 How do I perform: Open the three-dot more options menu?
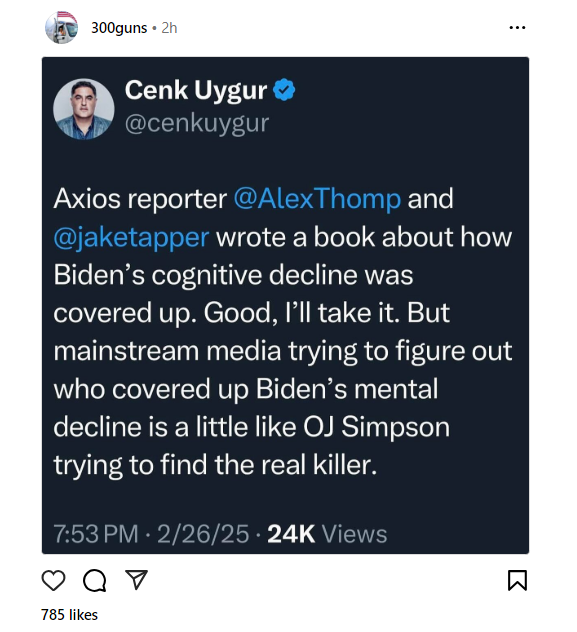coord(517,28)
